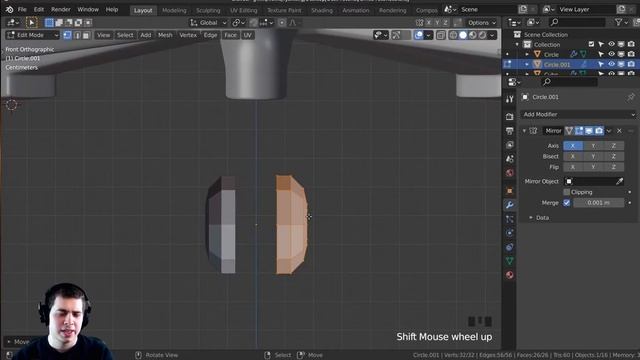Image resolution: width=640 pixels, height=360 pixels.
Task: Open the Options dropdown
Action: coord(482,23)
